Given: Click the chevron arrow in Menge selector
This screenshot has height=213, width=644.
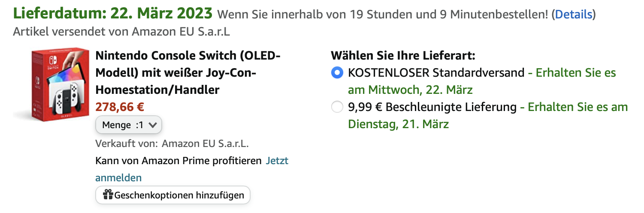Looking at the screenshot, I should pos(154,125).
